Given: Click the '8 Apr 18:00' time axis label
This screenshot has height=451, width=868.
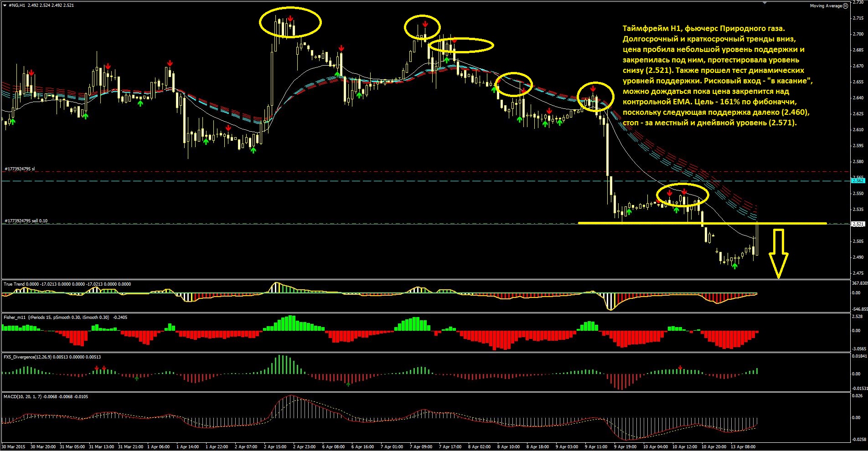Looking at the screenshot, I should pyautogui.click(x=537, y=447).
